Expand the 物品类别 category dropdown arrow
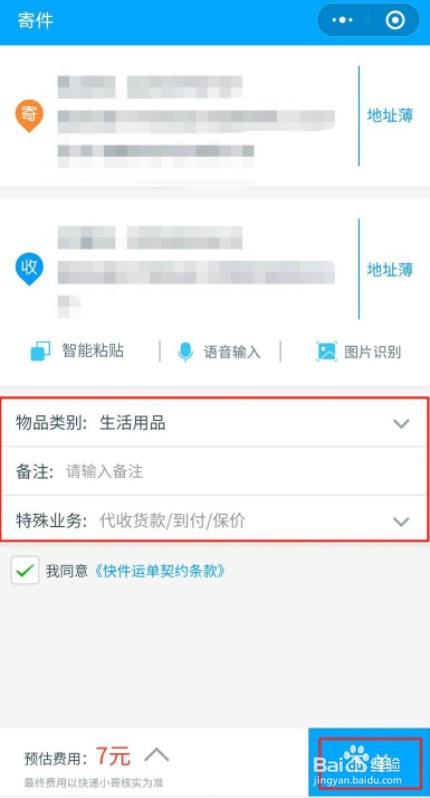Image resolution: width=430 pixels, height=798 pixels. point(402,423)
